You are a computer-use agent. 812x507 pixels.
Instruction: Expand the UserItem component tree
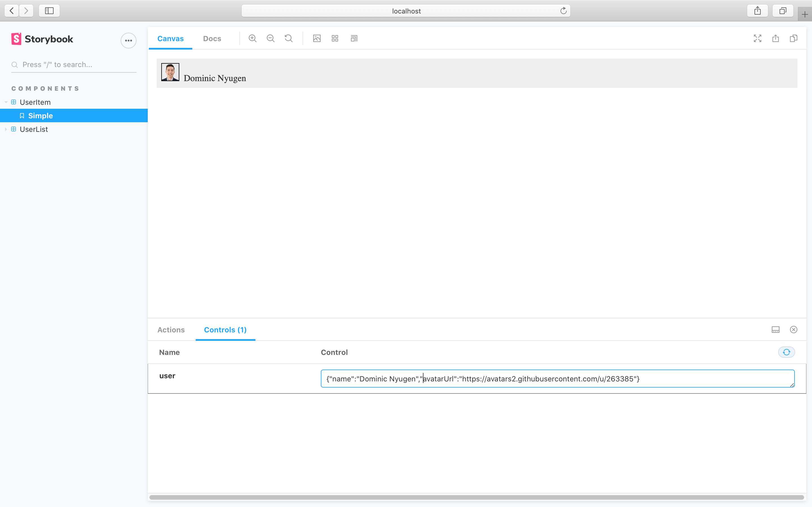point(5,102)
